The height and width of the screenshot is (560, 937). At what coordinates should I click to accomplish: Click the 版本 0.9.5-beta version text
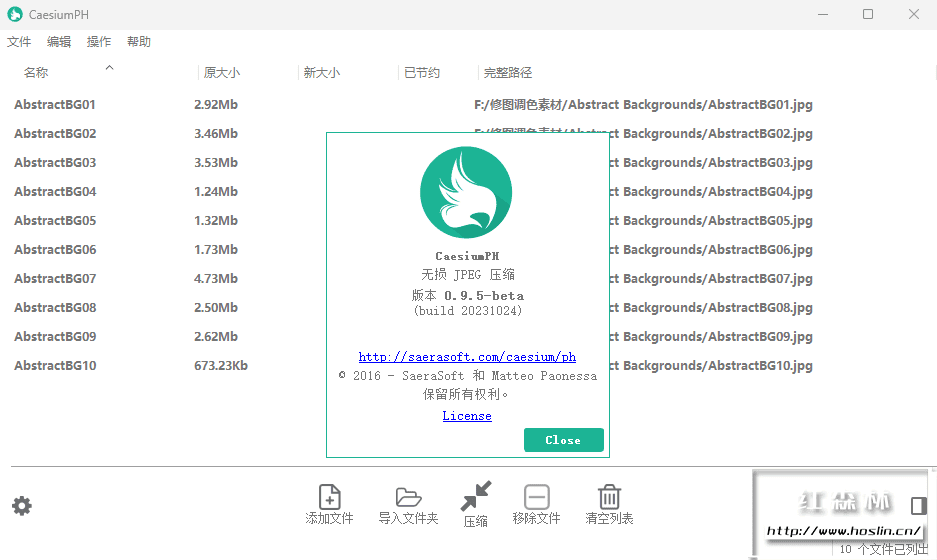pos(467,295)
